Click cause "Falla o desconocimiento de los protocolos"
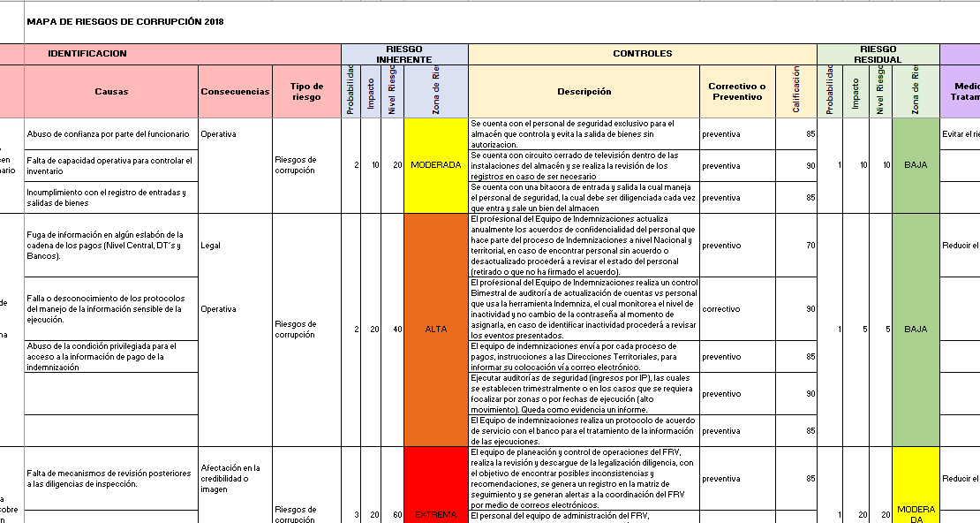This screenshot has width=980, height=523. click(x=111, y=309)
